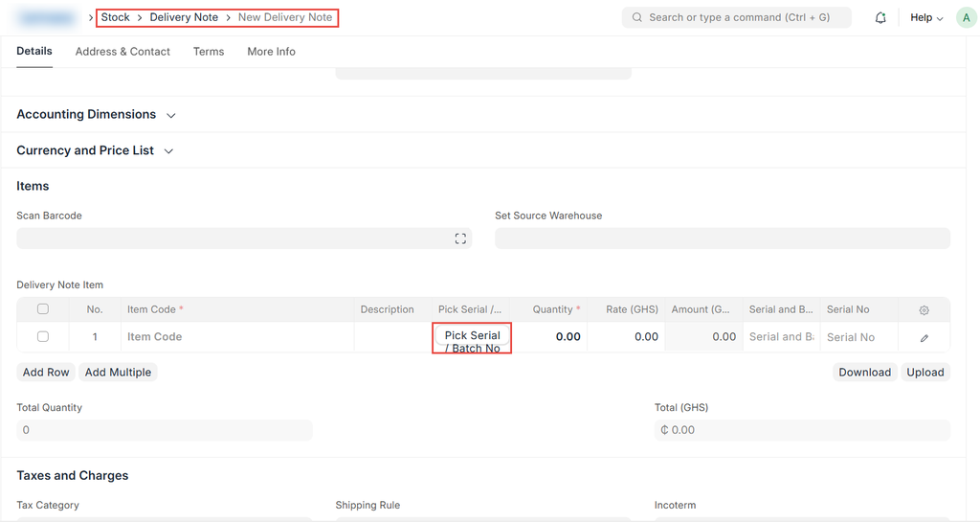This screenshot has width=980, height=522.
Task: Switch to the Address & Contact tab
Action: point(122,52)
